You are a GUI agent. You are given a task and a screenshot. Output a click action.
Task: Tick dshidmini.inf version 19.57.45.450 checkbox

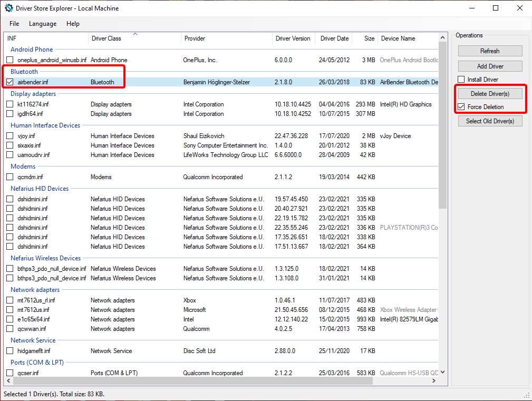click(10, 199)
